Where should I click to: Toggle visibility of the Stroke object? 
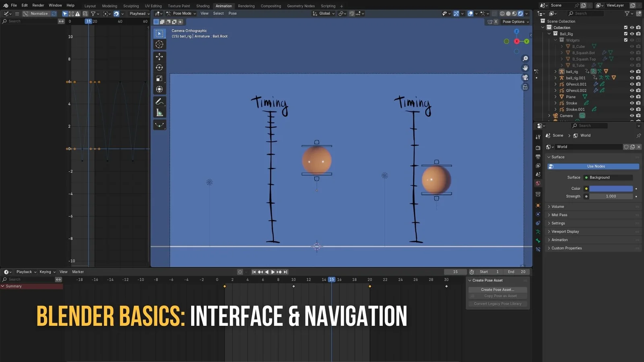click(x=632, y=103)
